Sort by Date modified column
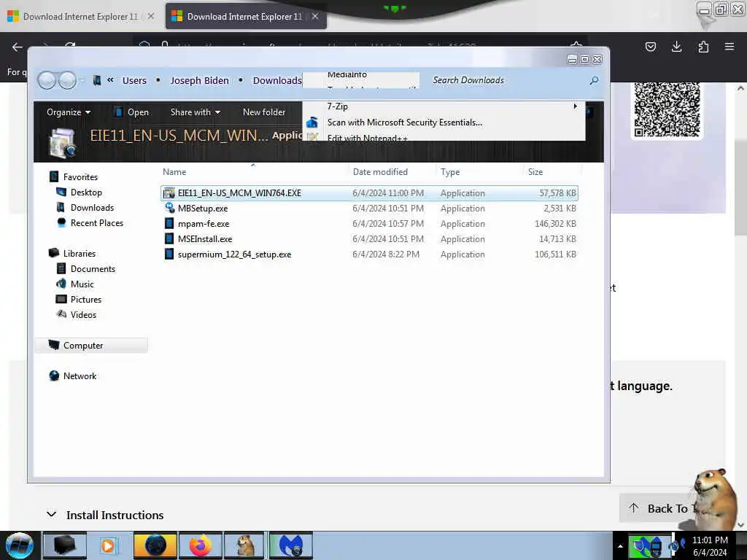 pos(379,171)
